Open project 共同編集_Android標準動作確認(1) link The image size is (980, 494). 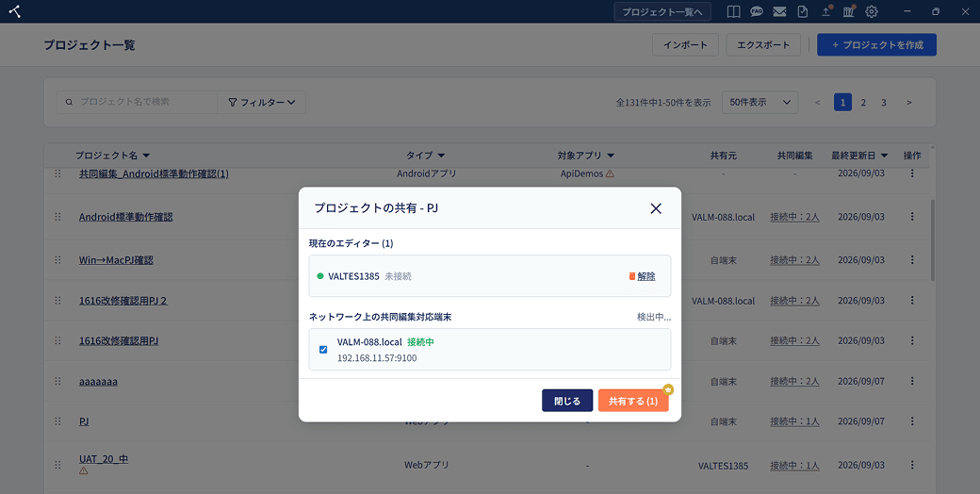tap(154, 173)
